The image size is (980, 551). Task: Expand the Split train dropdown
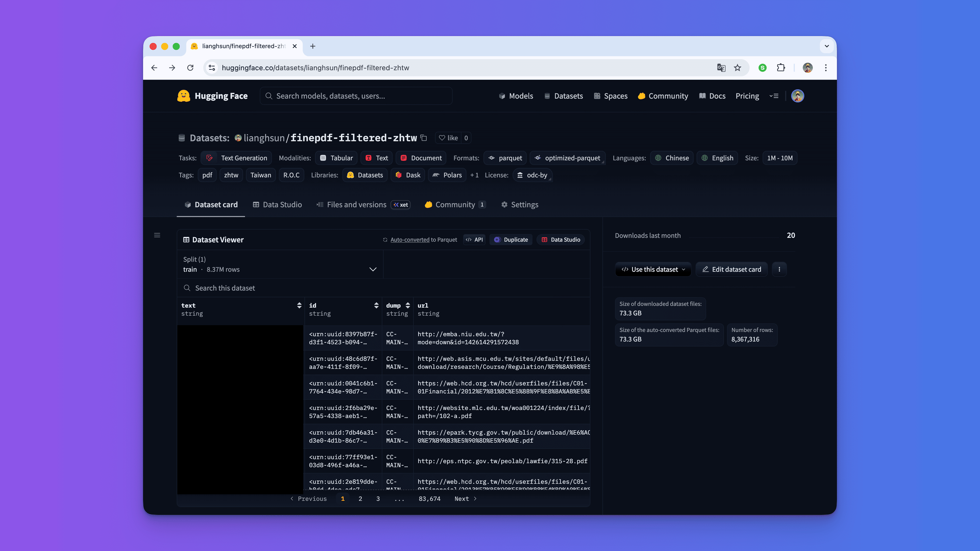(x=280, y=264)
